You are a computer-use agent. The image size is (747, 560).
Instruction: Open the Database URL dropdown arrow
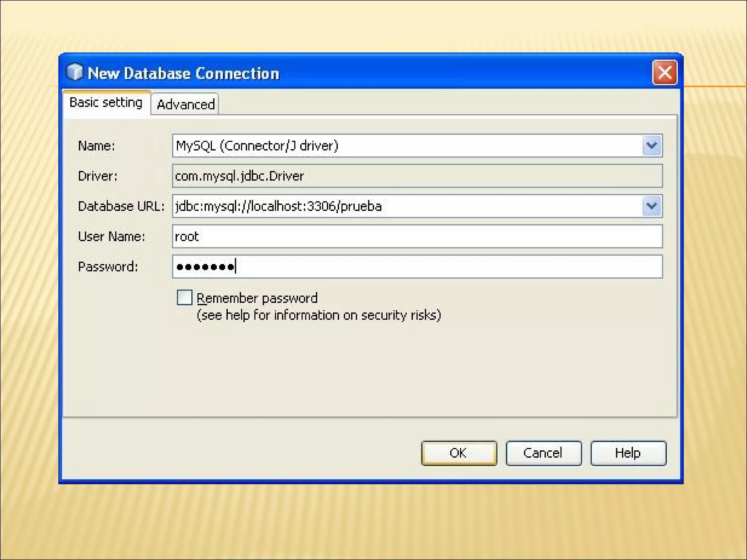(651, 206)
